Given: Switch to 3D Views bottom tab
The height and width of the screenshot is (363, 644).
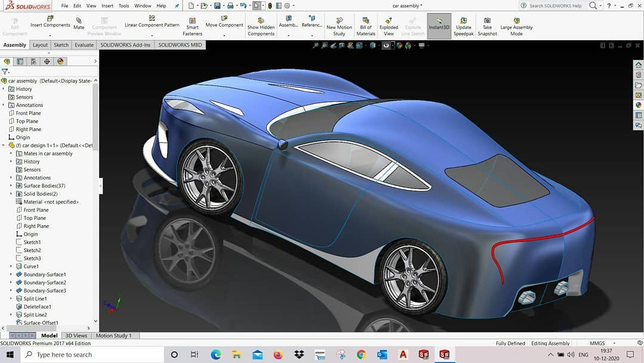Looking at the screenshot, I should 76,336.
